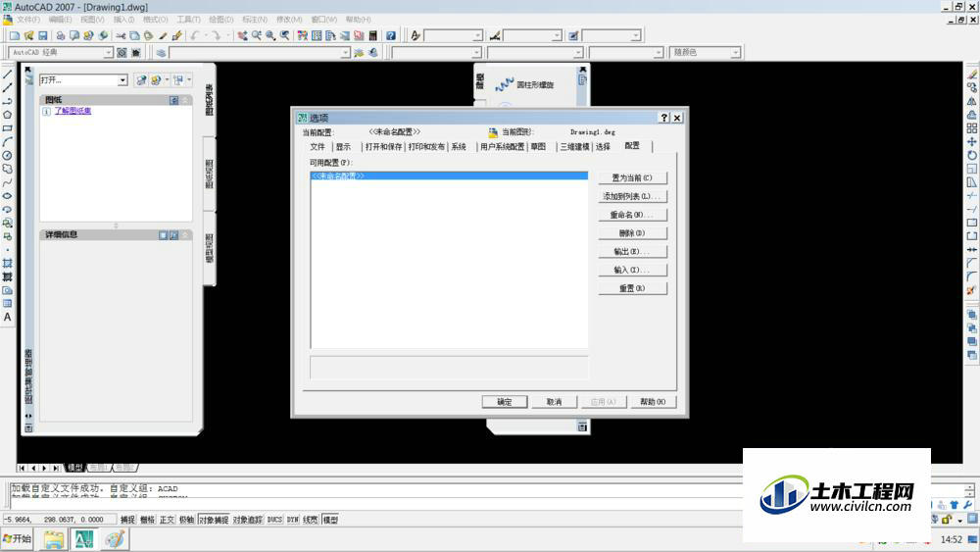Click the New drawing icon

tap(15, 35)
